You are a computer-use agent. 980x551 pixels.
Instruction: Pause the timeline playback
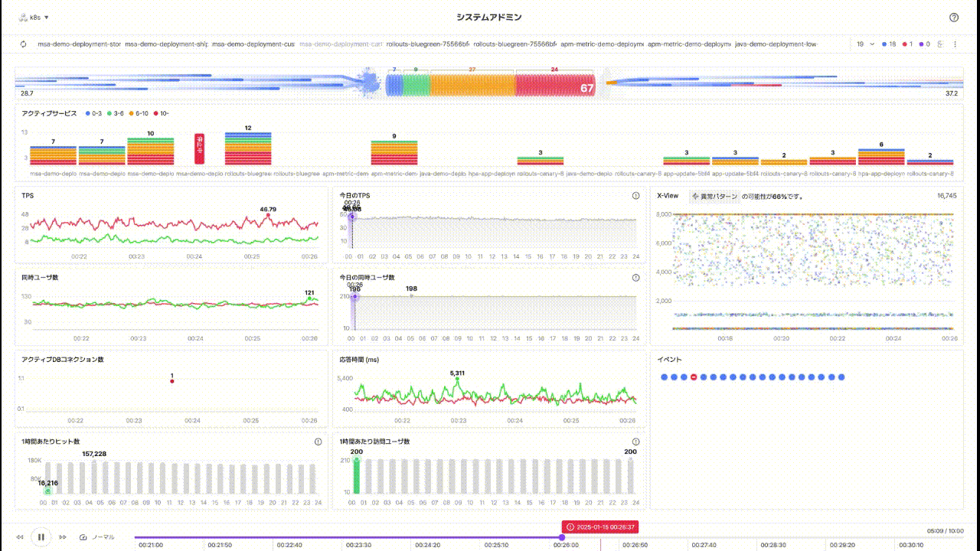click(41, 537)
